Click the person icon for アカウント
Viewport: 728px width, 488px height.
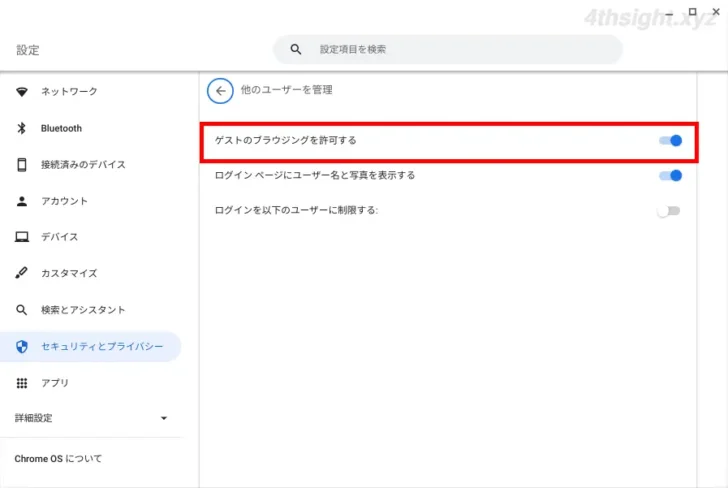pos(22,201)
